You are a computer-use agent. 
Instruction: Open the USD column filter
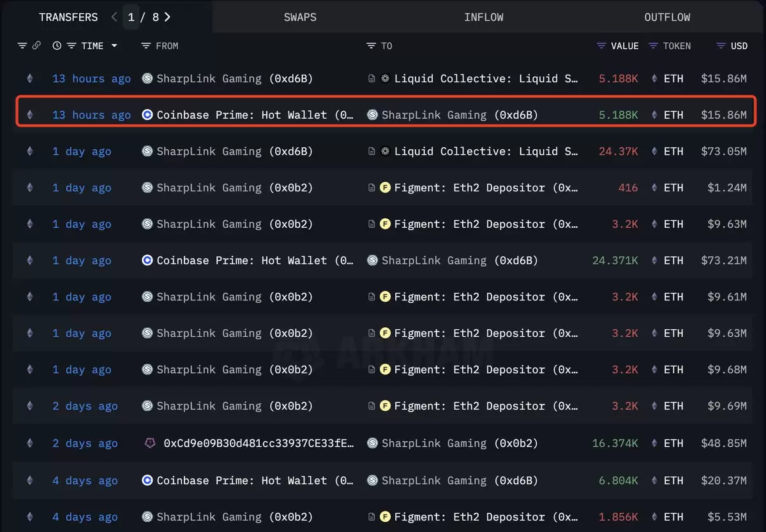click(x=721, y=46)
